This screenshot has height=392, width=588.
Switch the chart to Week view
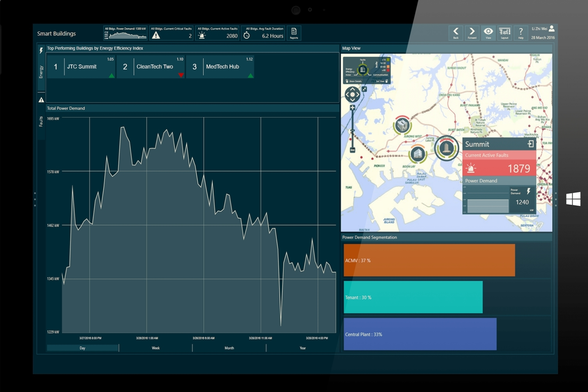point(155,348)
